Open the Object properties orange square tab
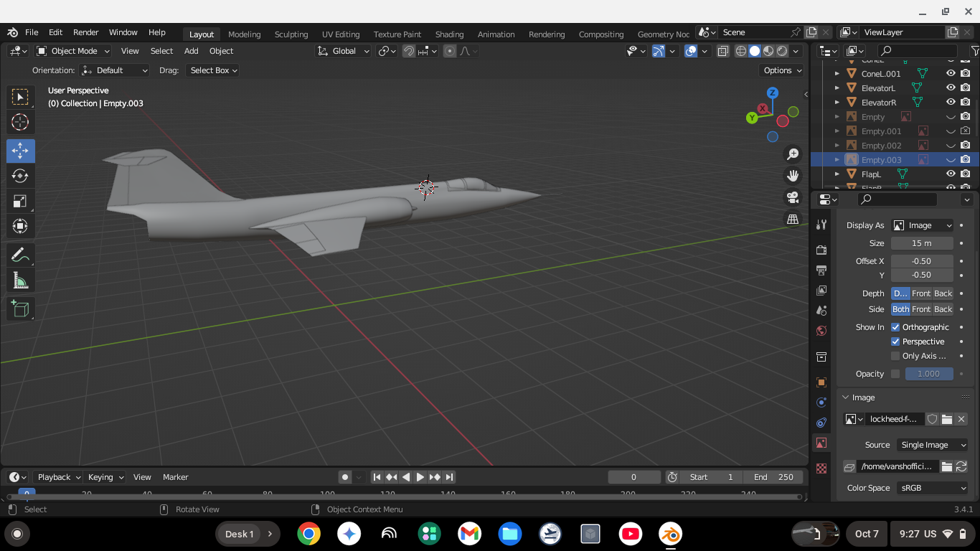The width and height of the screenshot is (980, 551). pos(821,382)
